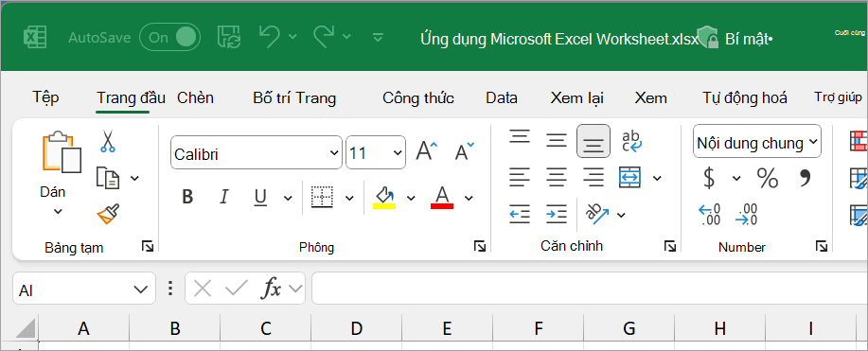Center text horizontally
The width and height of the screenshot is (868, 351).
(557, 178)
